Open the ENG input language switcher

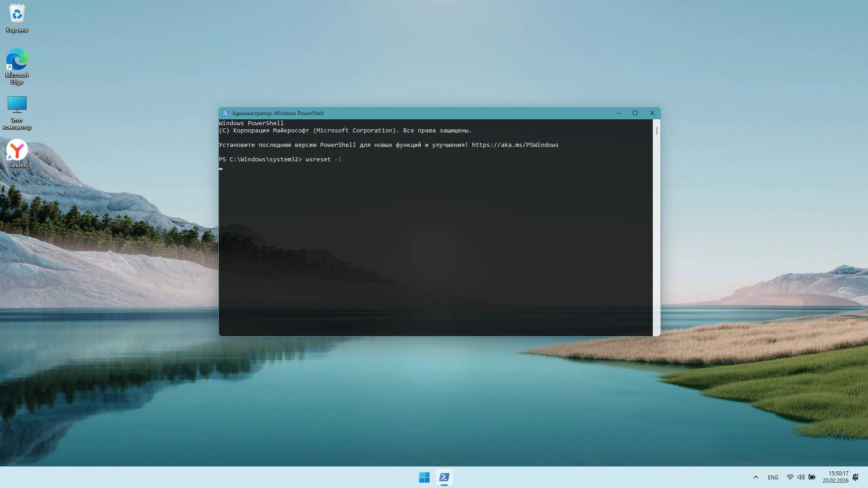pyautogui.click(x=773, y=477)
